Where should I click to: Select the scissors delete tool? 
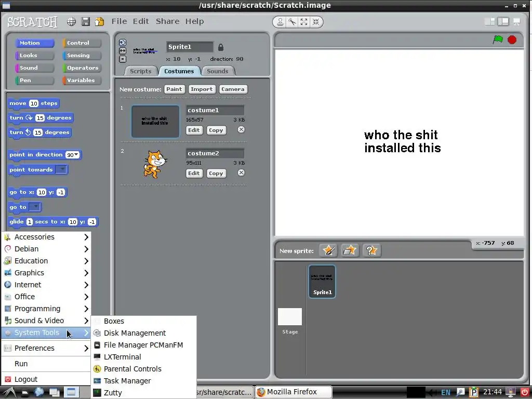coord(292,22)
